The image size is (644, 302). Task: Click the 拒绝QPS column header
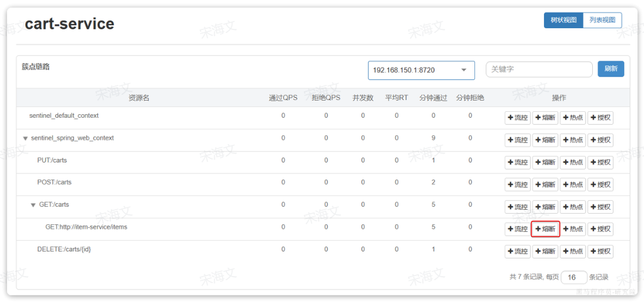click(326, 98)
